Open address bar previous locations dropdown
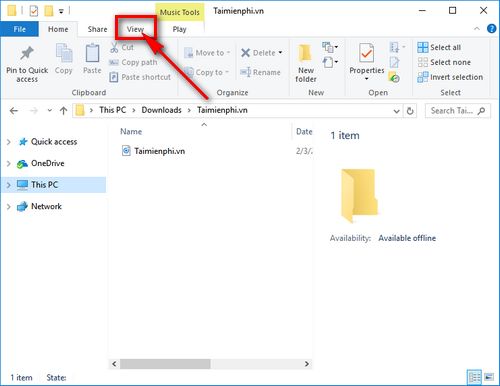Screen dimensions: 500x386 point(396,111)
